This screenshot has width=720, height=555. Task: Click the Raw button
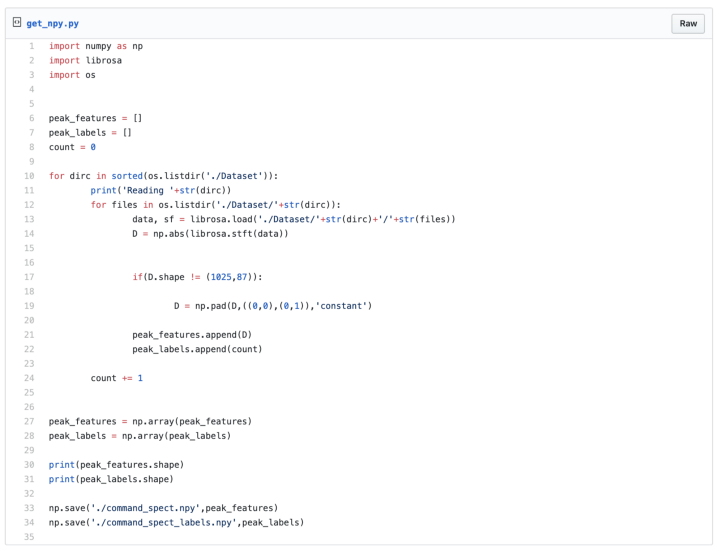(688, 23)
